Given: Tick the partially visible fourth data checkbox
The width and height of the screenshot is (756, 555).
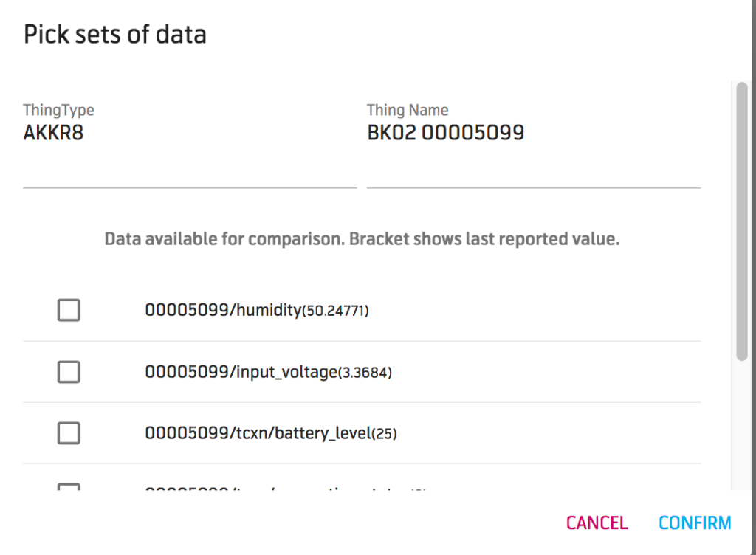Looking at the screenshot, I should 69,487.
